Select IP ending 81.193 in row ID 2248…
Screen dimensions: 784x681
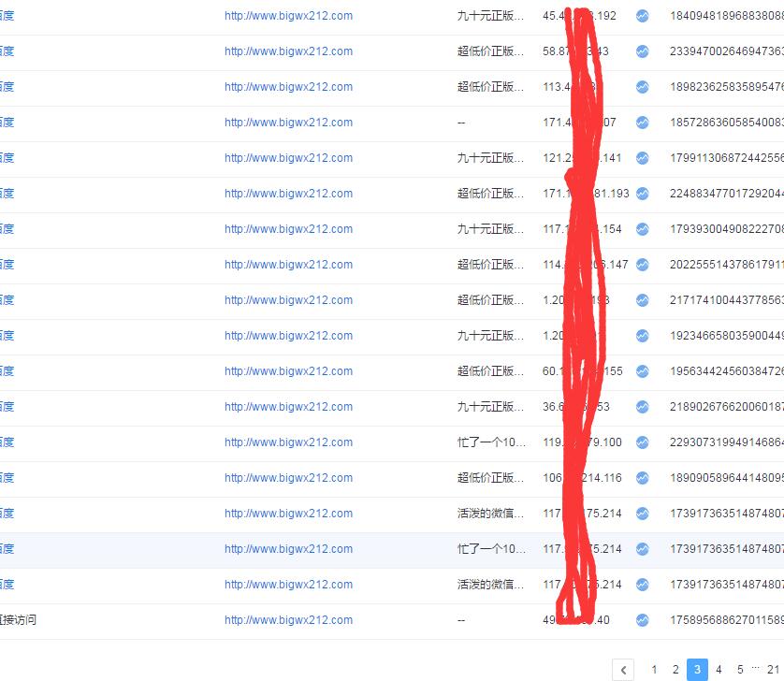point(586,194)
